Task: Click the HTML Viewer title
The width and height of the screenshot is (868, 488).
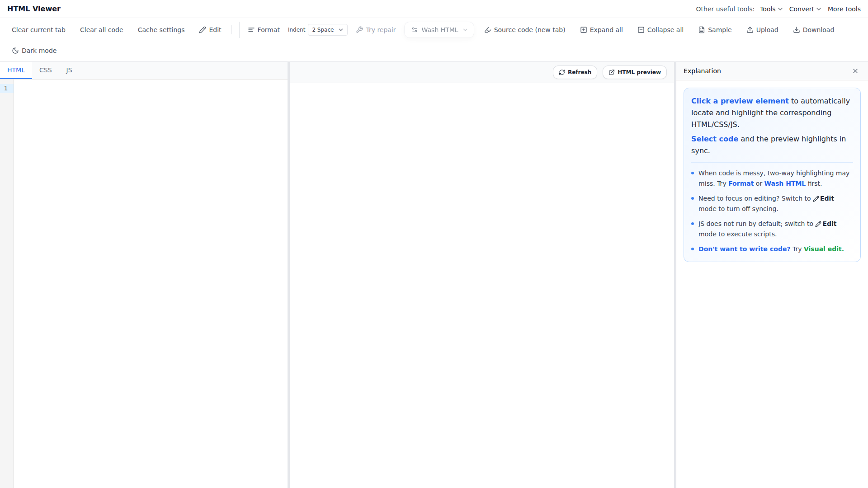Action: [x=34, y=9]
